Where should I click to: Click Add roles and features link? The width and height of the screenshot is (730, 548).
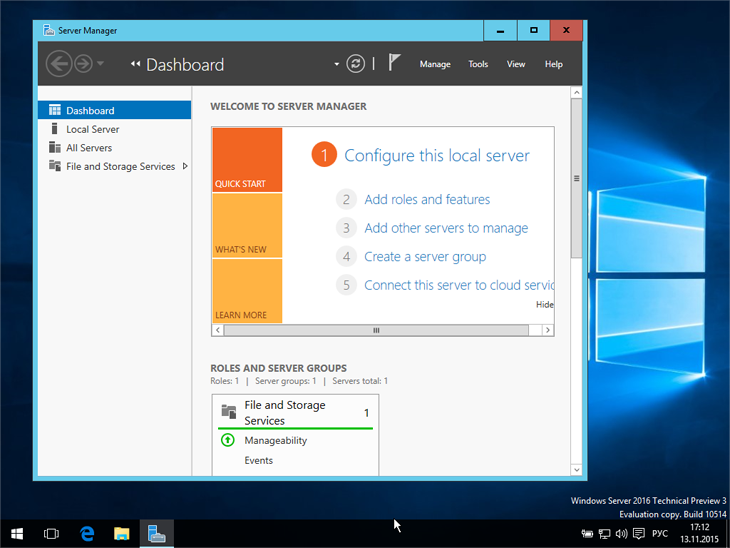(x=427, y=199)
